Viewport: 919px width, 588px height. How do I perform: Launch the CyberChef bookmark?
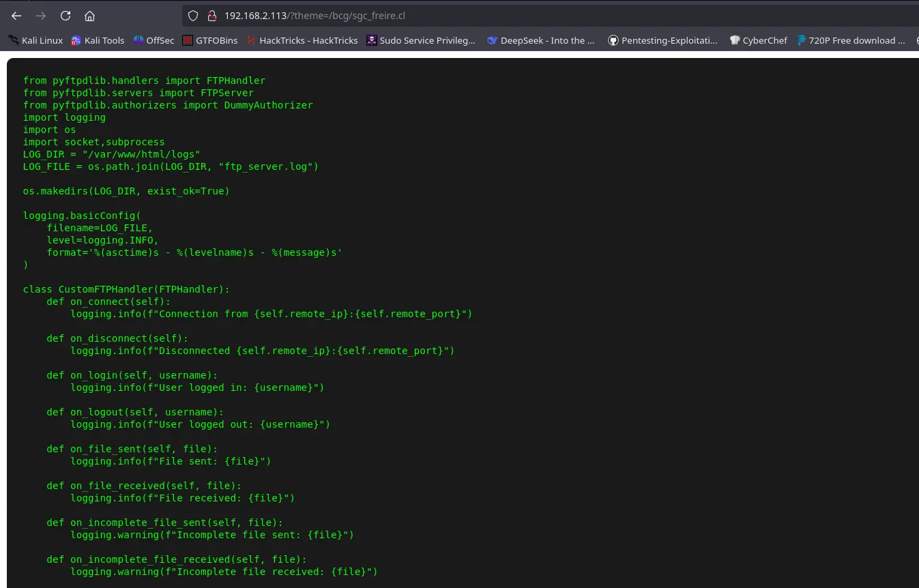[758, 40]
